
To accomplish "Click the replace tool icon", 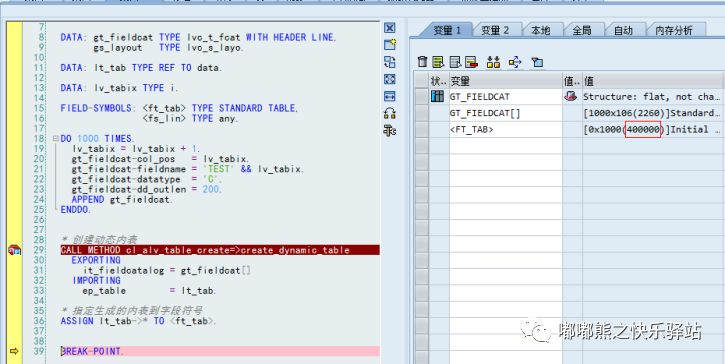I will (x=390, y=62).
